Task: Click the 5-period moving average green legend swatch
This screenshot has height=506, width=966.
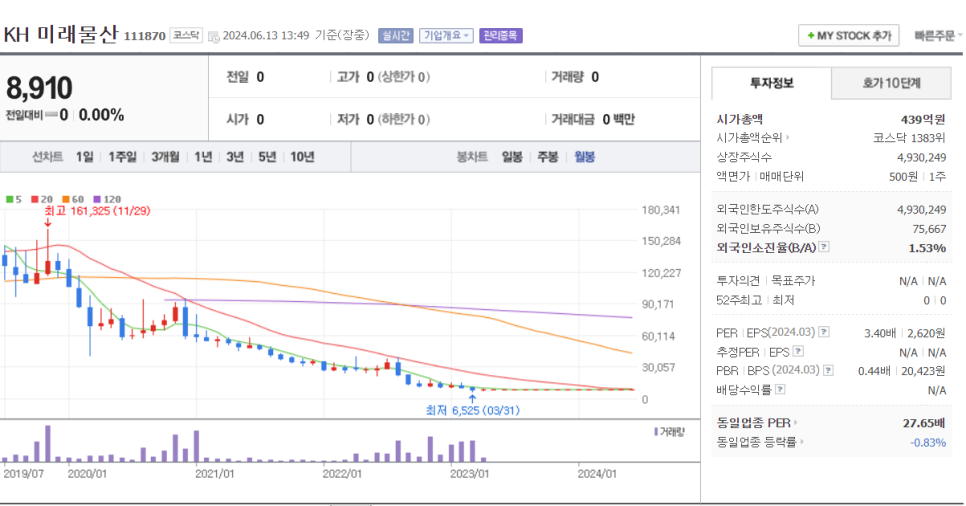Action: (x=9, y=199)
